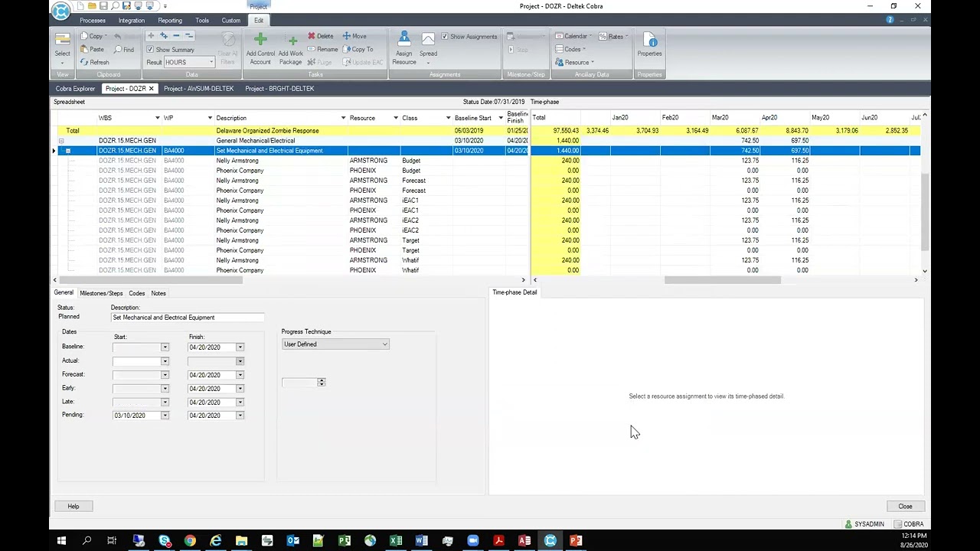980x551 pixels.
Task: Click the time-phase horizontal scrollbar thumb
Action: tap(722, 280)
